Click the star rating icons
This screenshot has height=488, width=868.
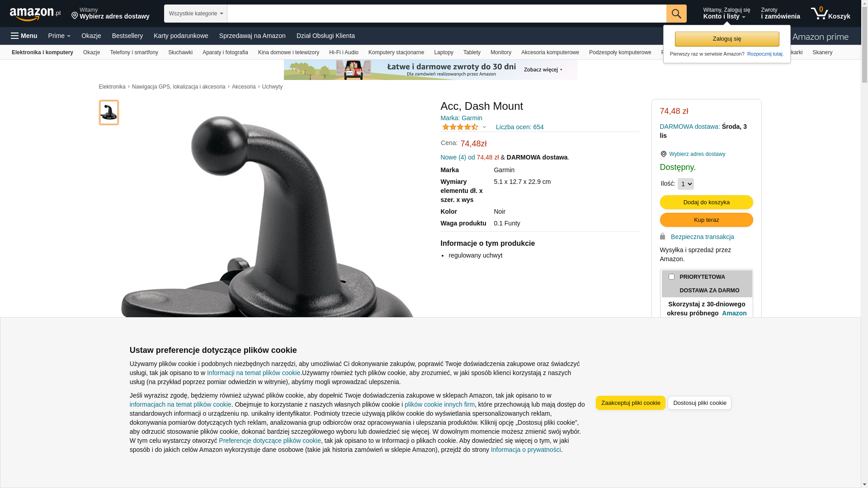coord(460,127)
